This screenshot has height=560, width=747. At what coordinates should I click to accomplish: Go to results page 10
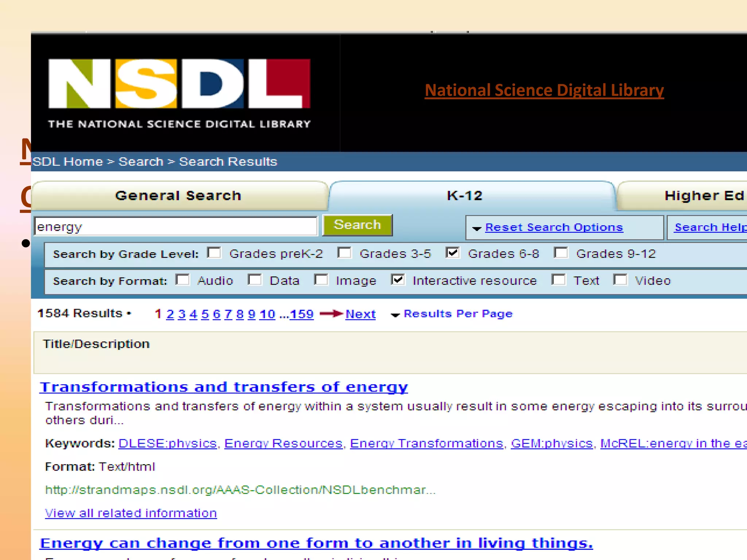click(x=267, y=314)
